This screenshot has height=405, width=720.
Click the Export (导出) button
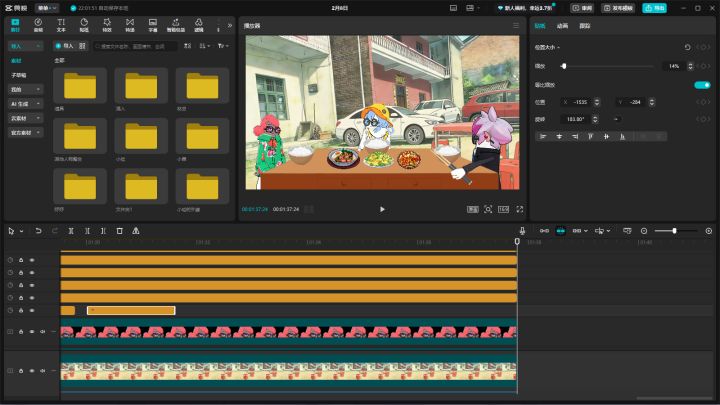tap(655, 7)
